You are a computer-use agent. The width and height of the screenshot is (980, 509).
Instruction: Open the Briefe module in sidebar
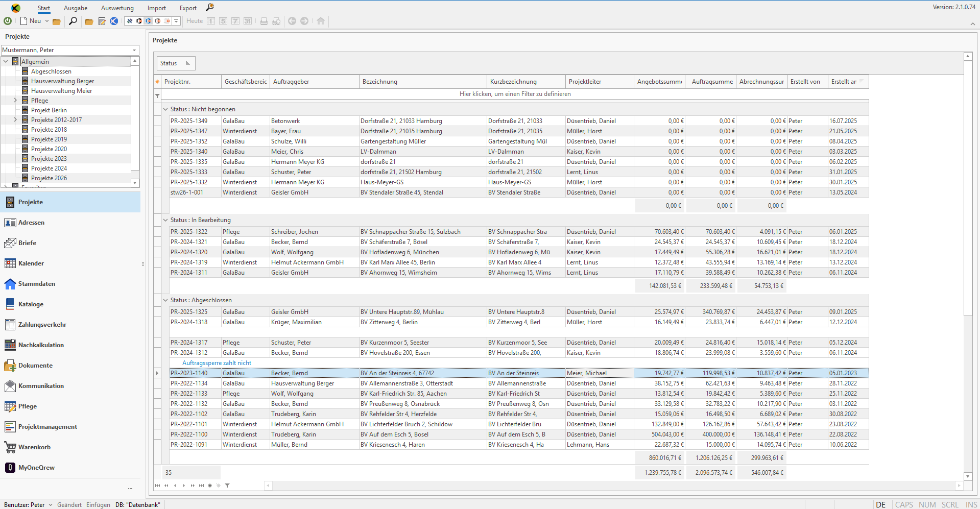pos(70,243)
